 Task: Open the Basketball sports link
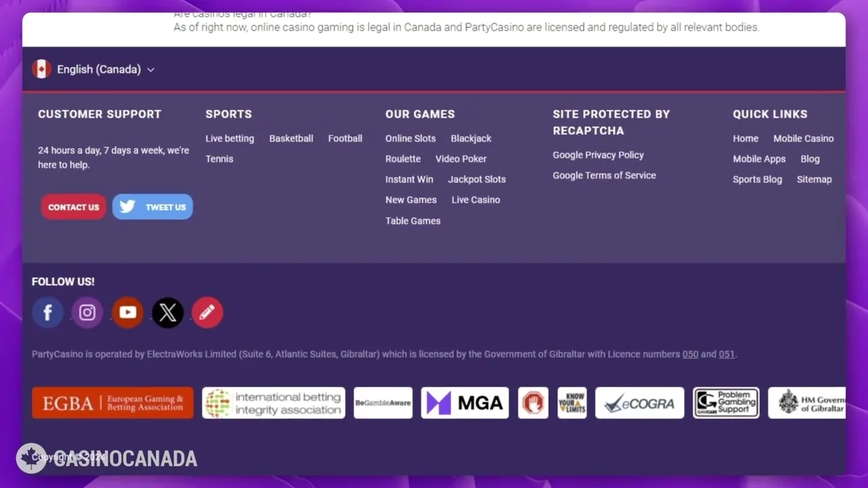pyautogui.click(x=291, y=138)
